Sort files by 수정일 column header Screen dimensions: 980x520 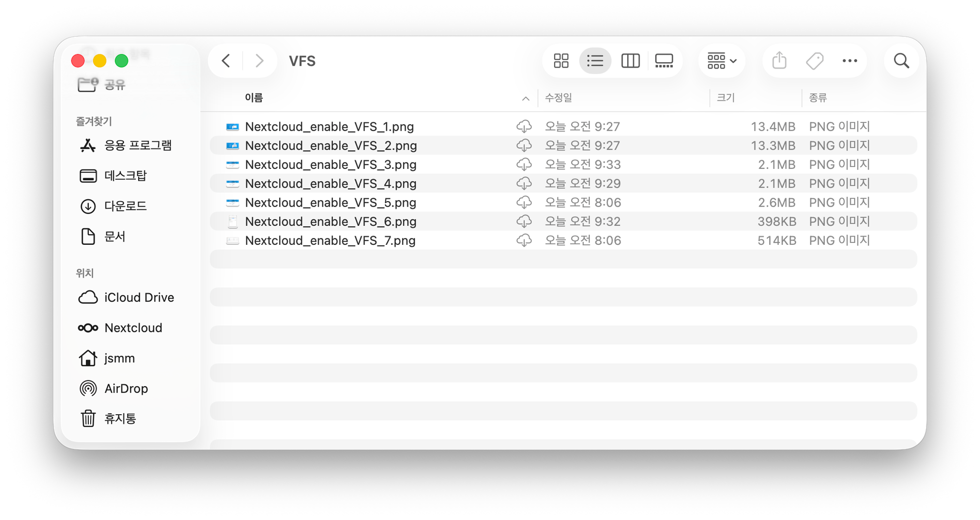(x=559, y=98)
